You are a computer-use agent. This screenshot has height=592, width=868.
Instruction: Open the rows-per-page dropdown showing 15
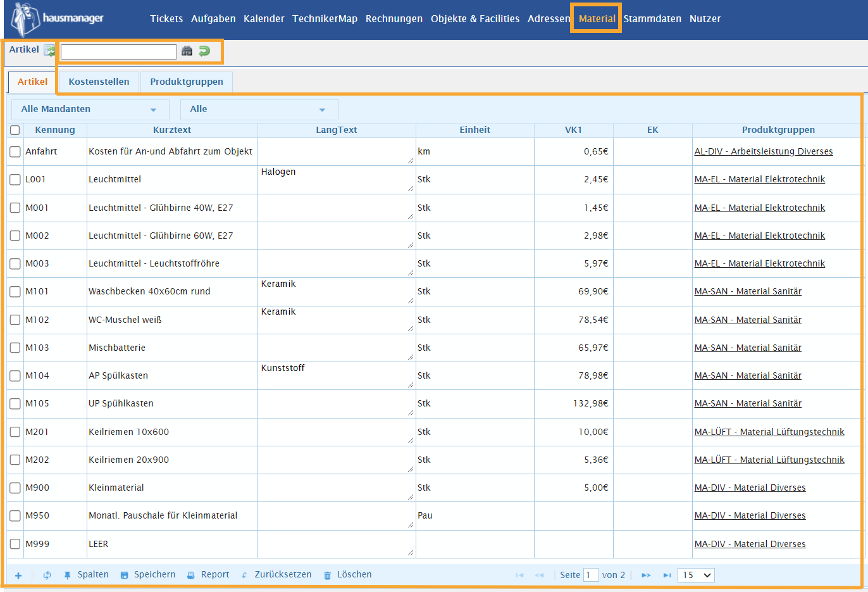click(696, 576)
